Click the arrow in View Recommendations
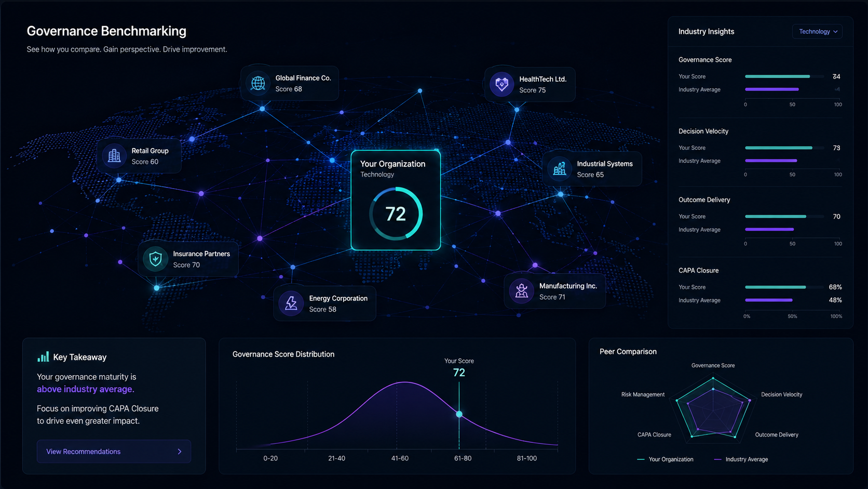Viewport: 868px width, 489px height. [180, 452]
